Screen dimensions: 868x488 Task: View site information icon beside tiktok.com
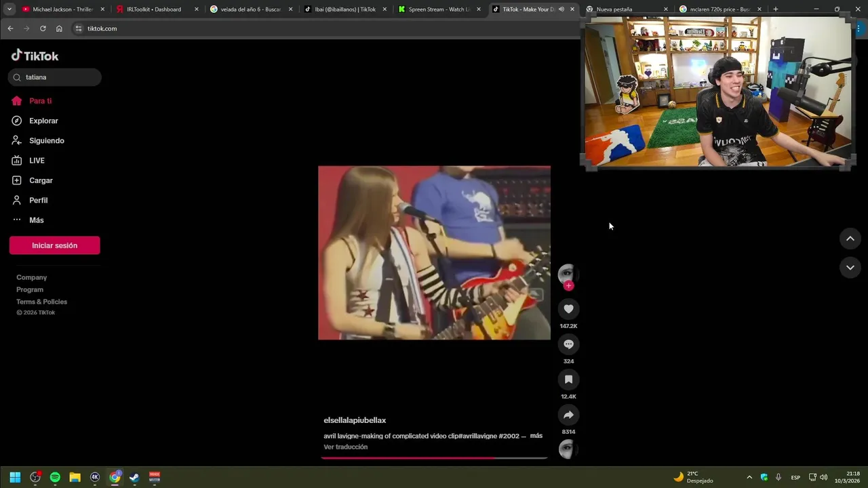coord(79,28)
